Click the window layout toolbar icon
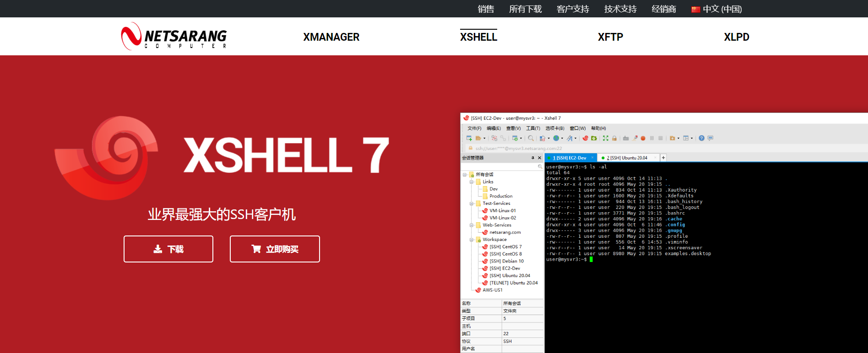 tap(686, 138)
